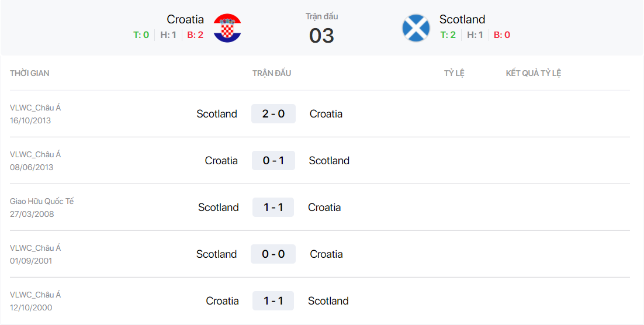
Task: Click the KẾT QUẢ TỶ LỆ column header
Action: click(534, 73)
